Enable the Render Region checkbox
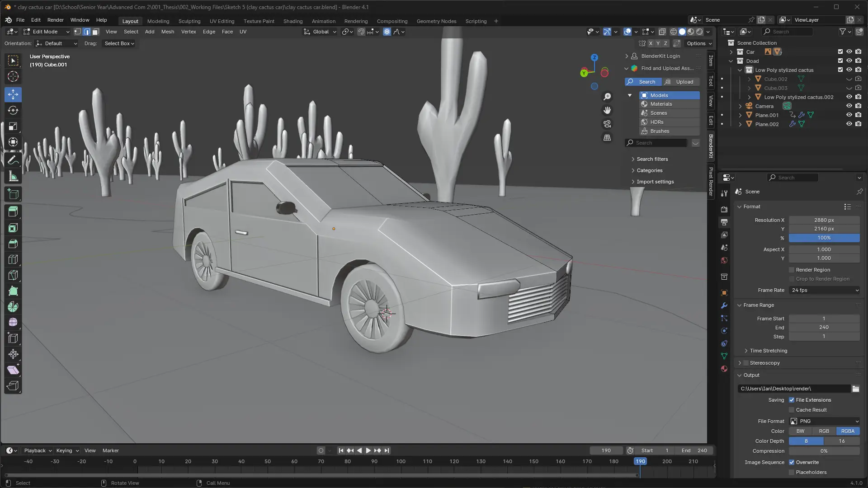The width and height of the screenshot is (868, 488). [792, 270]
